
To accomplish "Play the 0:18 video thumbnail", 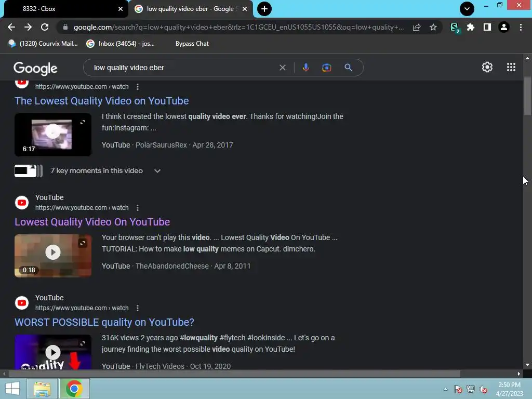I will click(53, 256).
